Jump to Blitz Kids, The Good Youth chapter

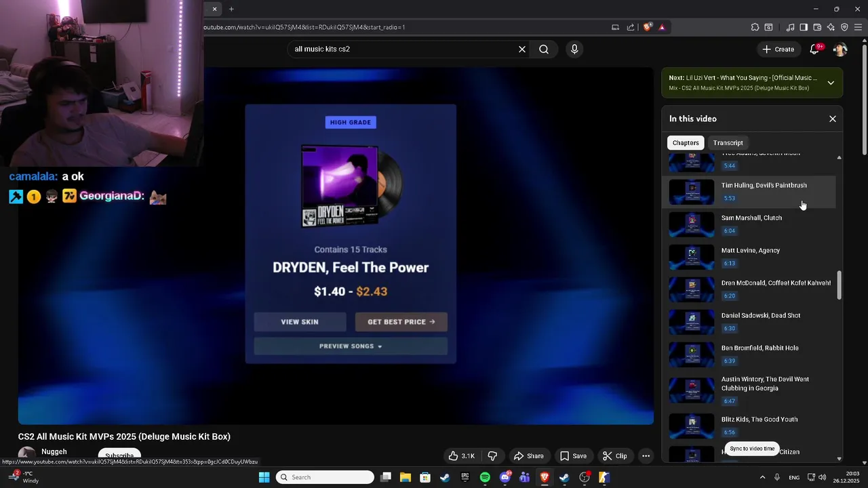coord(749,425)
